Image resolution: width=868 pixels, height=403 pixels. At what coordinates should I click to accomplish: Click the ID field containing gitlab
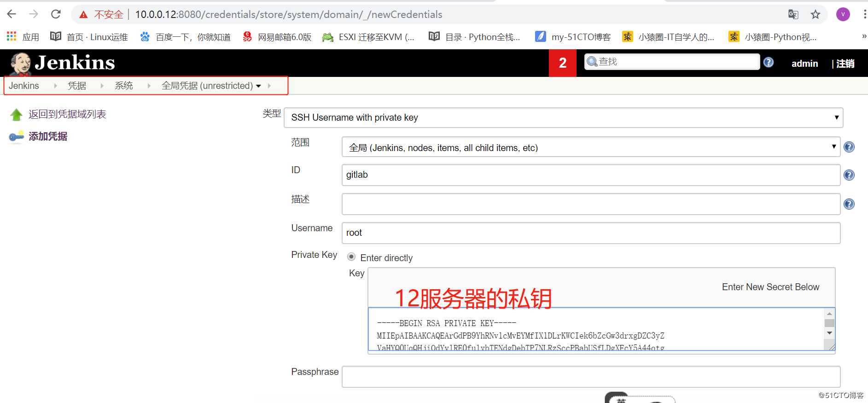pos(591,175)
